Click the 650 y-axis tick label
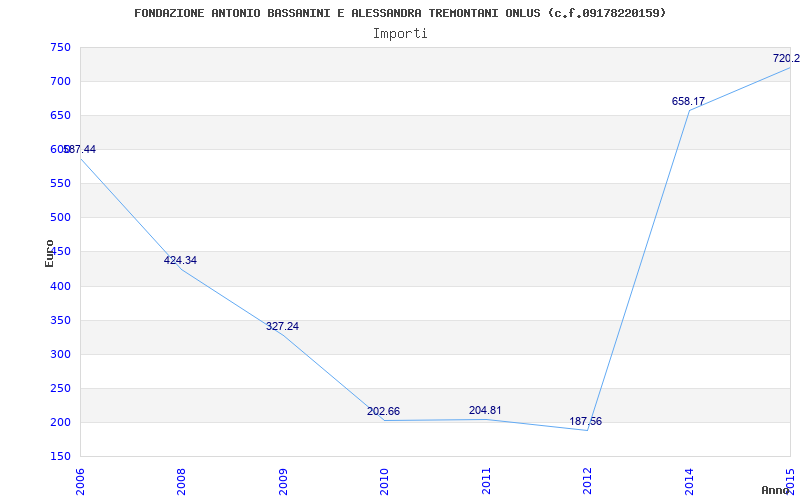 (60, 115)
